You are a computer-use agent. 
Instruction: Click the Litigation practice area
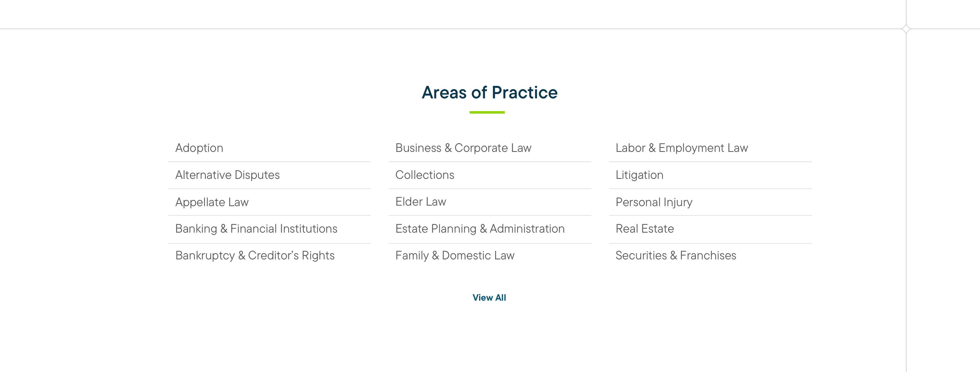click(x=639, y=175)
